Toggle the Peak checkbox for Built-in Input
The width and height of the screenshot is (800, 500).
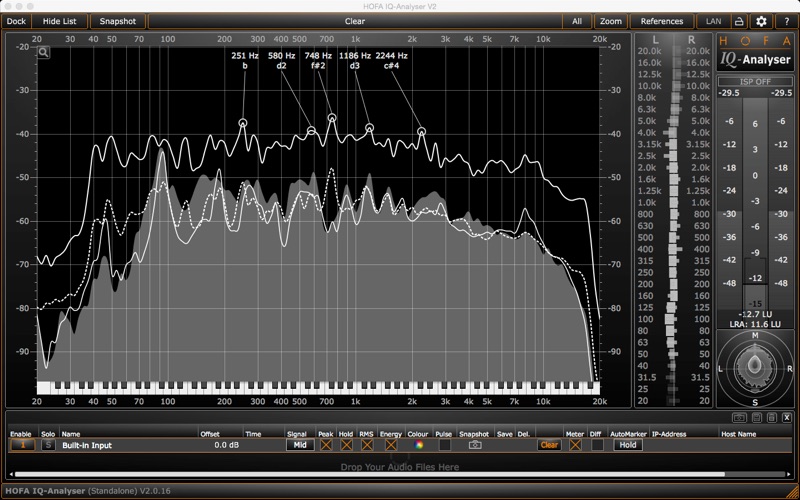click(x=326, y=445)
